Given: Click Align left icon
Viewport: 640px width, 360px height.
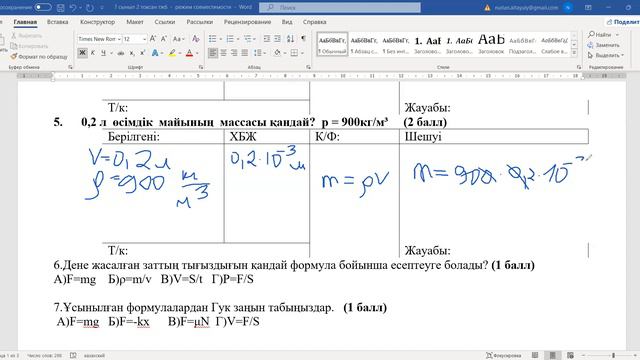Looking at the screenshot, I should pos(213,53).
